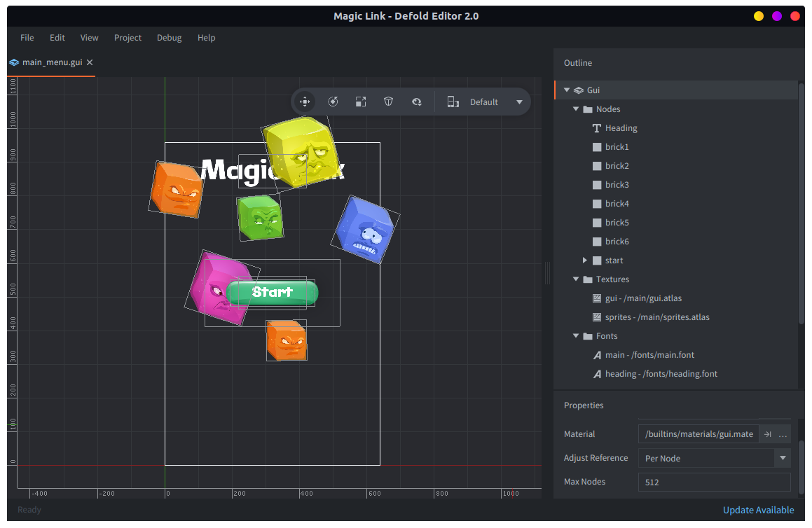Expand the start node in Outline
This screenshot has height=528, width=812.
[585, 260]
